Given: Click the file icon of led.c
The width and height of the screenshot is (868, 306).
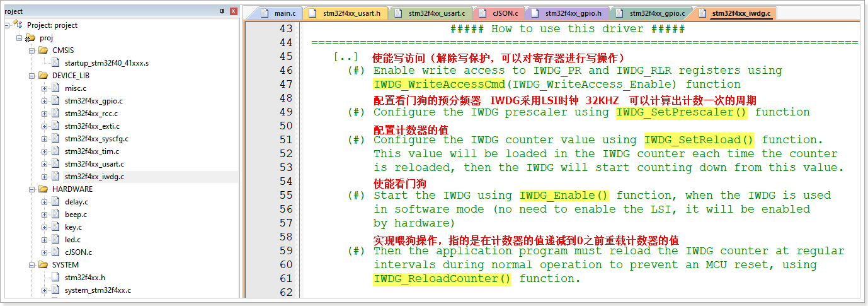Looking at the screenshot, I should [x=55, y=240].
